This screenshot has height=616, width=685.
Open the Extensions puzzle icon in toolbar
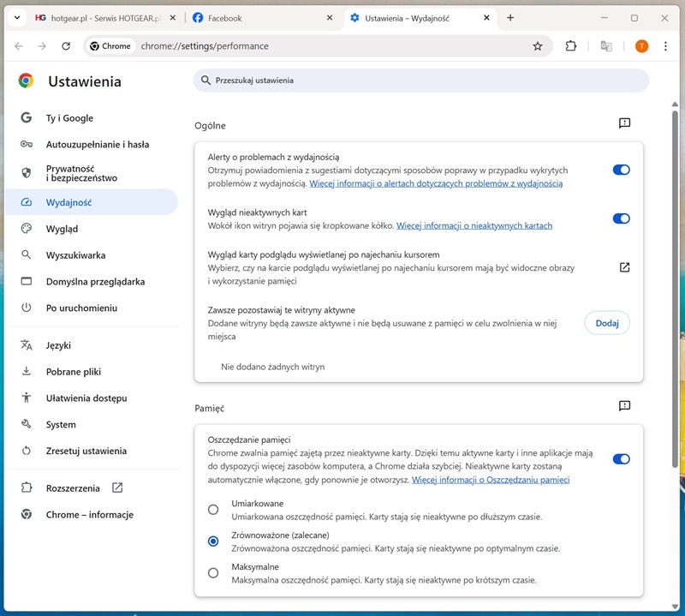click(571, 46)
